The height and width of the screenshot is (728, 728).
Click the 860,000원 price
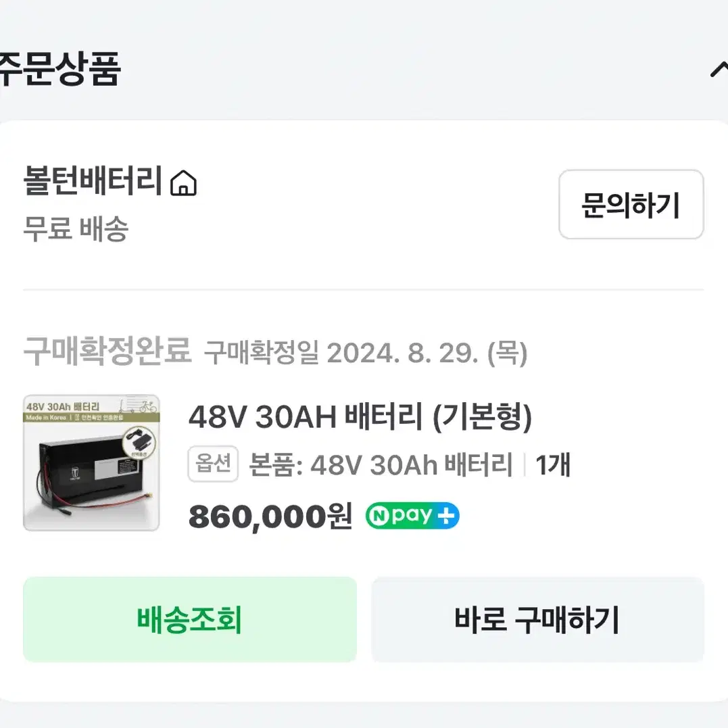coord(270,517)
